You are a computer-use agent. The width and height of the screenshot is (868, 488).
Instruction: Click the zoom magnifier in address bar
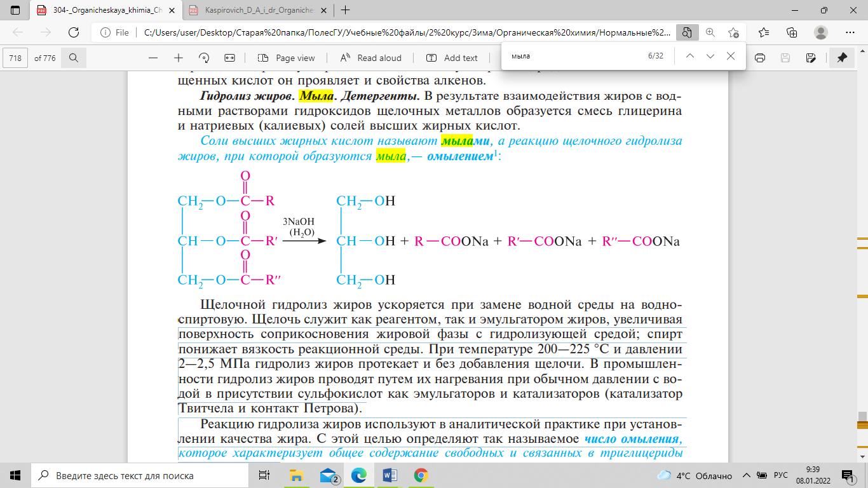710,32
